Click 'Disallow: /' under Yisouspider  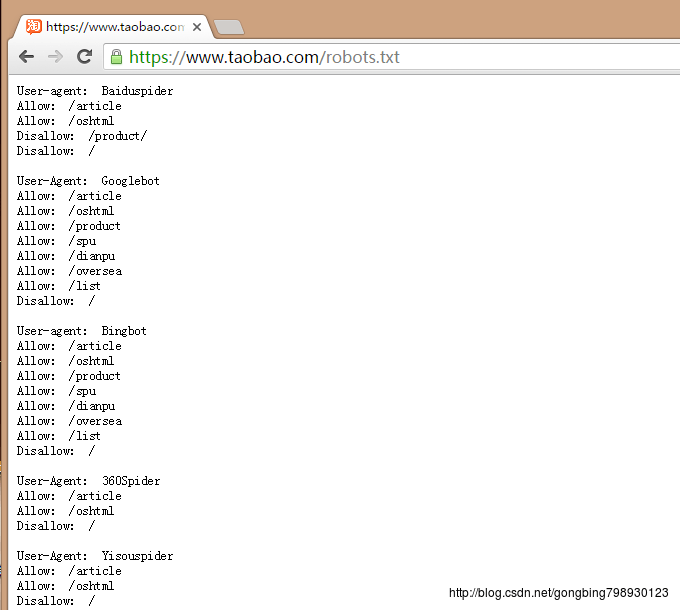point(56,601)
